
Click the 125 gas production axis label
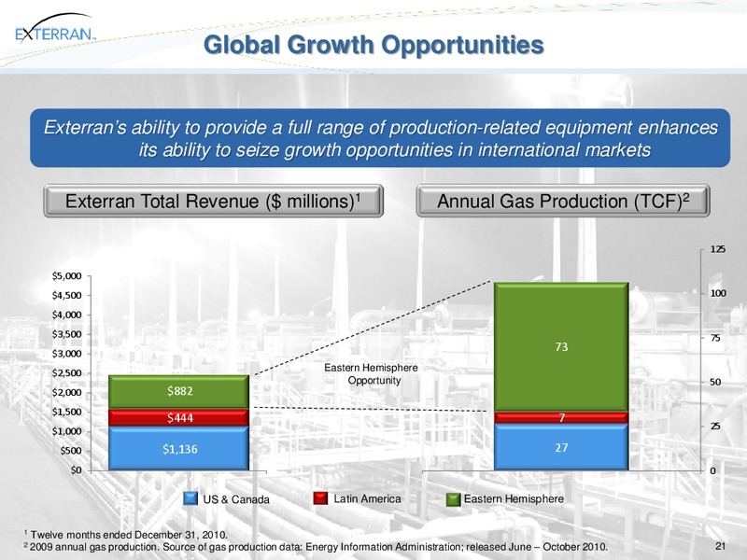pos(717,249)
